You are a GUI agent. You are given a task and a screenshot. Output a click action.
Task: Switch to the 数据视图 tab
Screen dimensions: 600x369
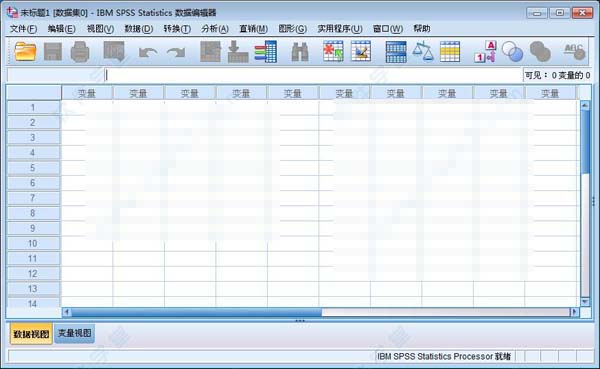(31, 334)
